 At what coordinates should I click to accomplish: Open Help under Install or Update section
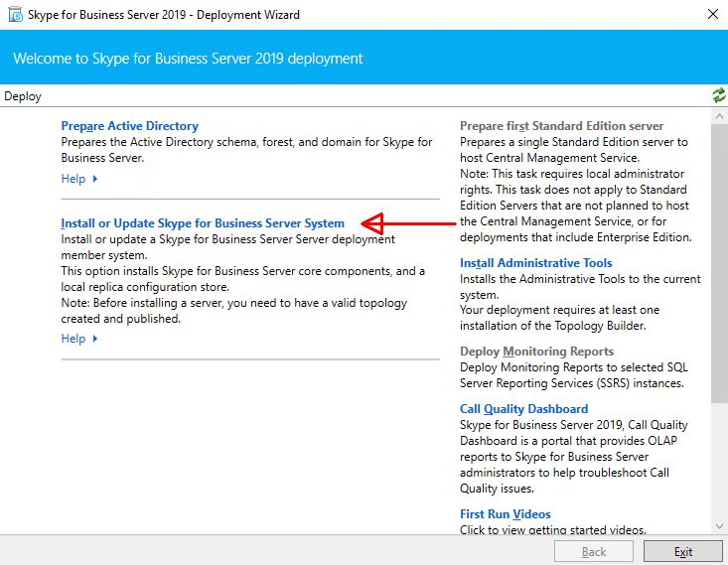pyautogui.click(x=73, y=339)
